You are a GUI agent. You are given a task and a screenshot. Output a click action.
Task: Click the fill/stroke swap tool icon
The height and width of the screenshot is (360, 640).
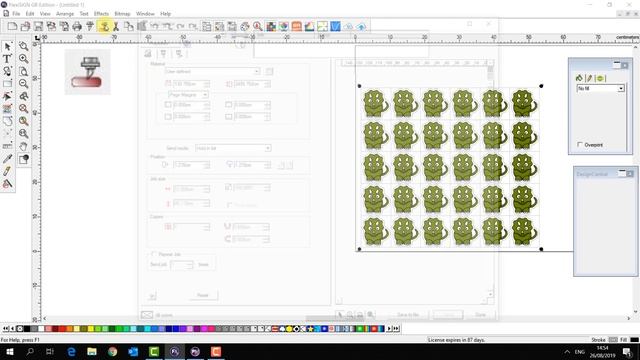click(x=24, y=159)
